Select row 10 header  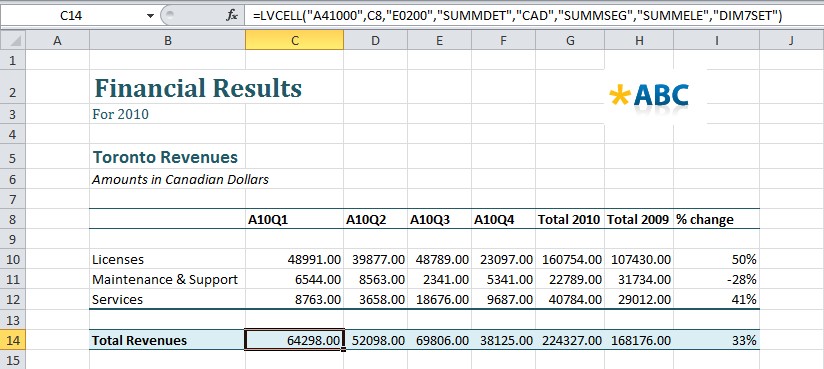click(x=13, y=259)
